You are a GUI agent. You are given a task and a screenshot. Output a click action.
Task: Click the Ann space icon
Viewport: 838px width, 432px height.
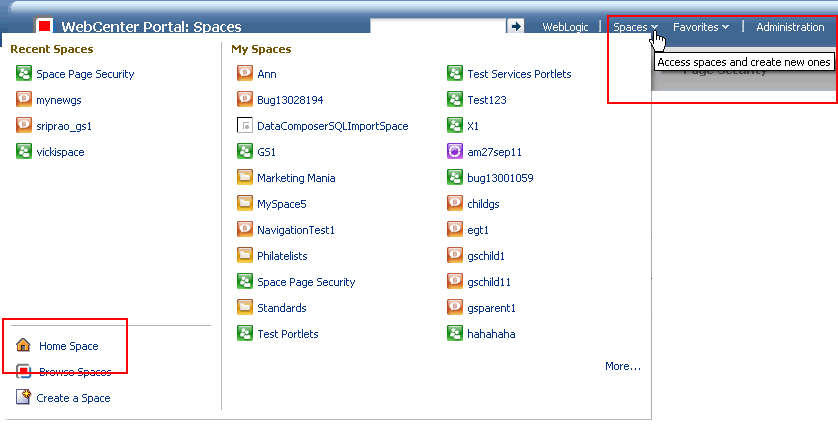click(x=244, y=73)
